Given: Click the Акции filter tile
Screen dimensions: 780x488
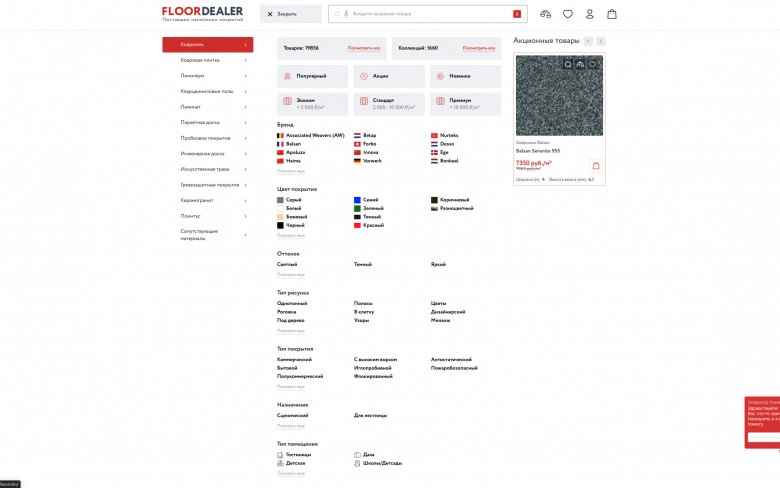Looking at the screenshot, I should [389, 76].
